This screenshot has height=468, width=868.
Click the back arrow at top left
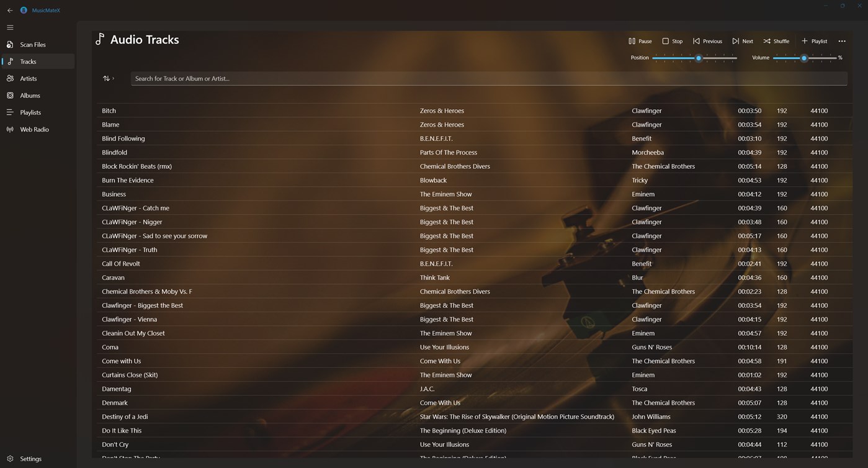pos(9,10)
